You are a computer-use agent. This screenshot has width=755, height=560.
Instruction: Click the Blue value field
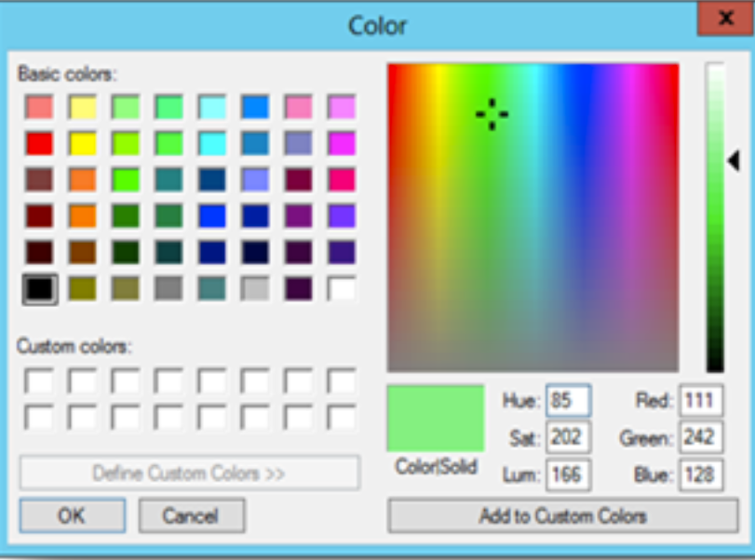(x=701, y=474)
